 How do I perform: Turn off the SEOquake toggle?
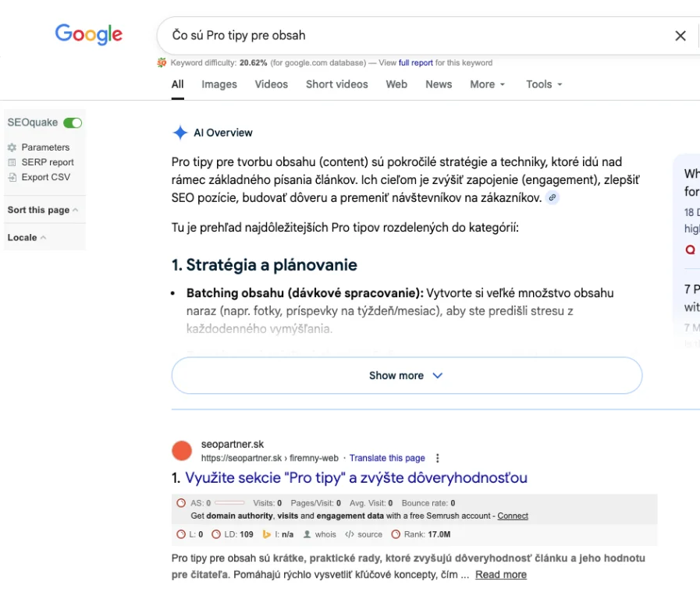73,122
